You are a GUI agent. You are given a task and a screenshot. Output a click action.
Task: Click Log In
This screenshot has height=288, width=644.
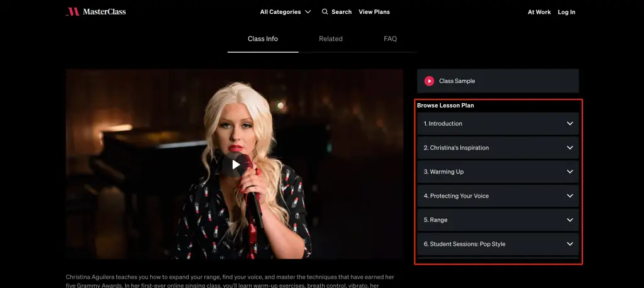click(567, 12)
